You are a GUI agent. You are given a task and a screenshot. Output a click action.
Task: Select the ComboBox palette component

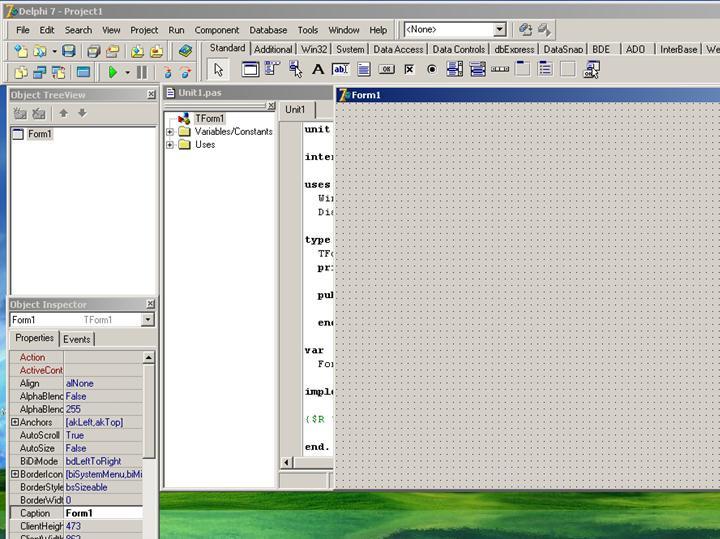click(x=477, y=70)
